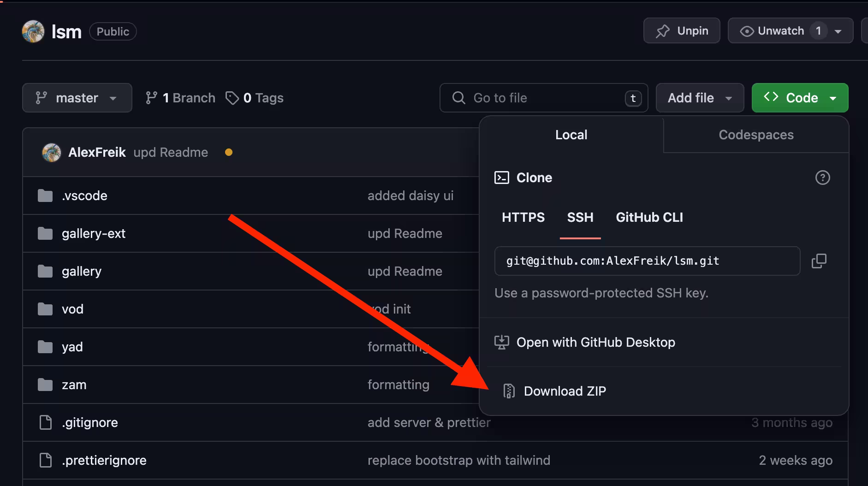Click the lsm repository name
The image size is (868, 486).
66,32
